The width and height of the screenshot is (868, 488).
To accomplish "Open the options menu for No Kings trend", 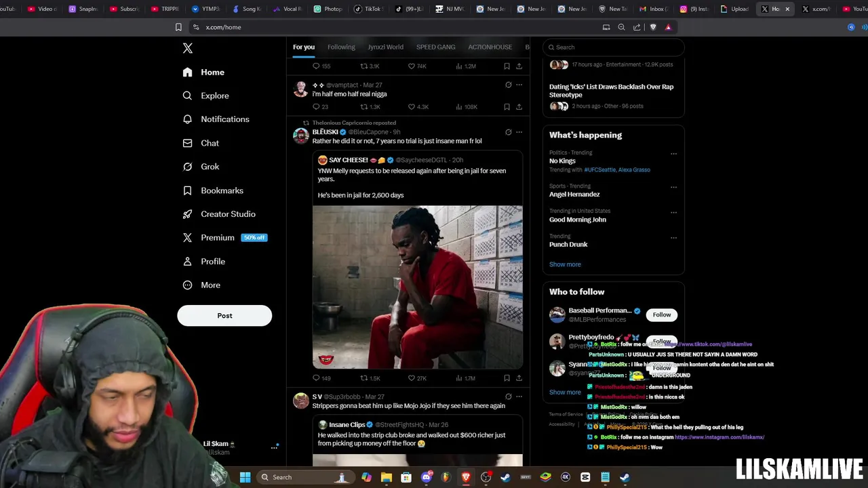I will [673, 154].
